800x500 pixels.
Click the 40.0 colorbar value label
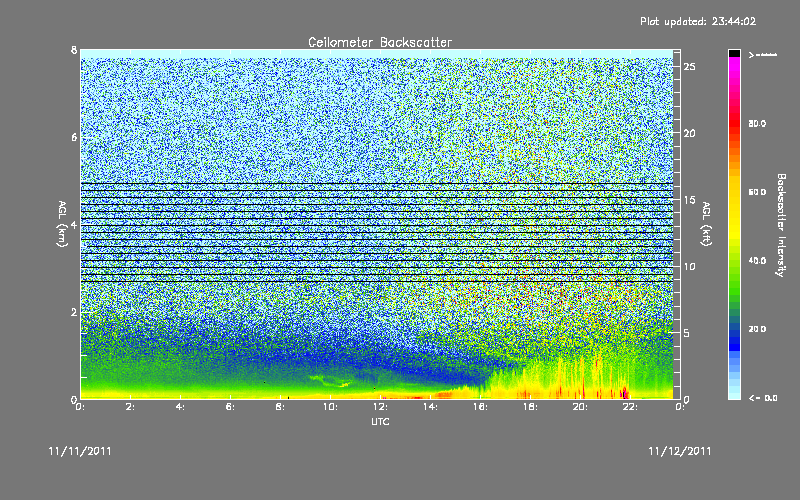(757, 261)
